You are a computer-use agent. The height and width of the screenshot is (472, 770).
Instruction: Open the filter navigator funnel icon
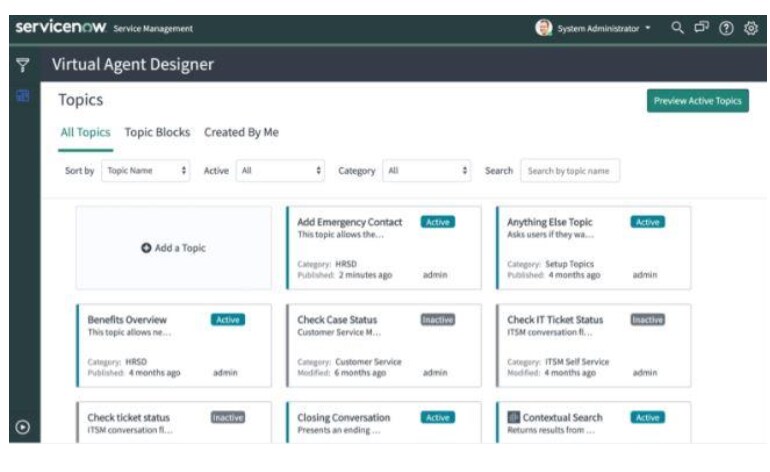point(23,64)
